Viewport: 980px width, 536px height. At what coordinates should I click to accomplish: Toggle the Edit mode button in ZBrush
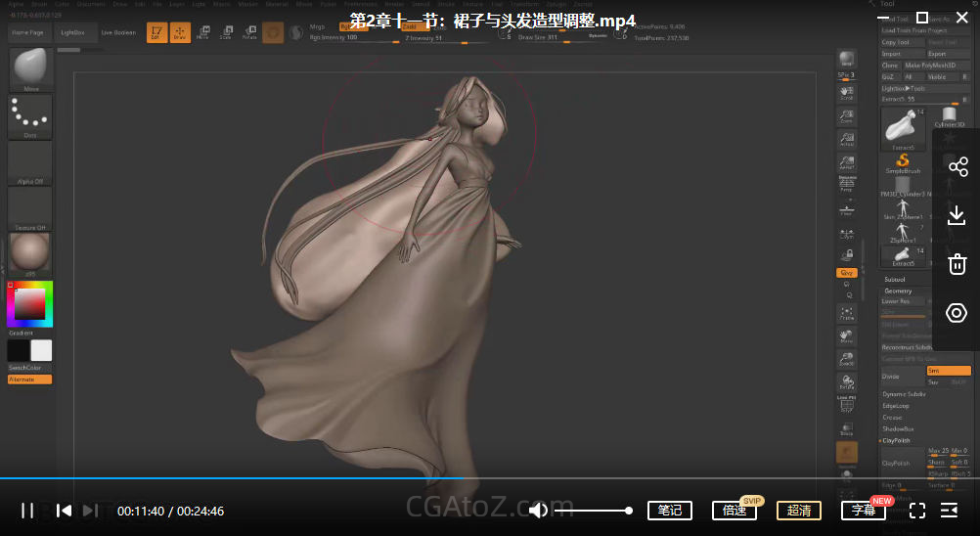pyautogui.click(x=156, y=32)
